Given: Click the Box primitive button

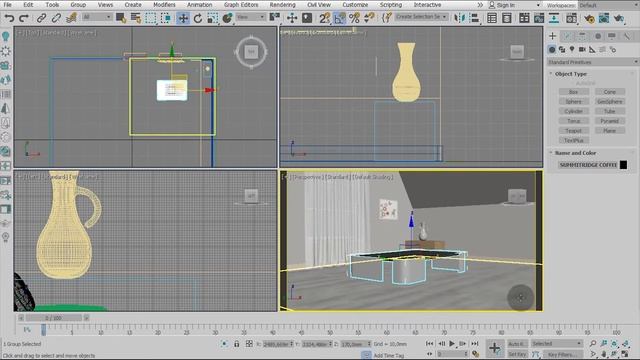Looking at the screenshot, I should [x=573, y=92].
